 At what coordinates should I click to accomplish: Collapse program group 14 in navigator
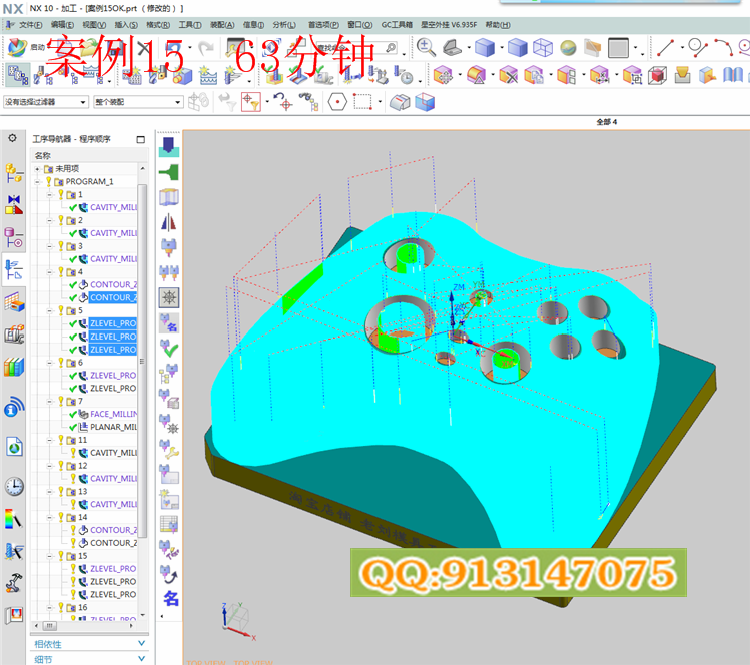point(50,518)
